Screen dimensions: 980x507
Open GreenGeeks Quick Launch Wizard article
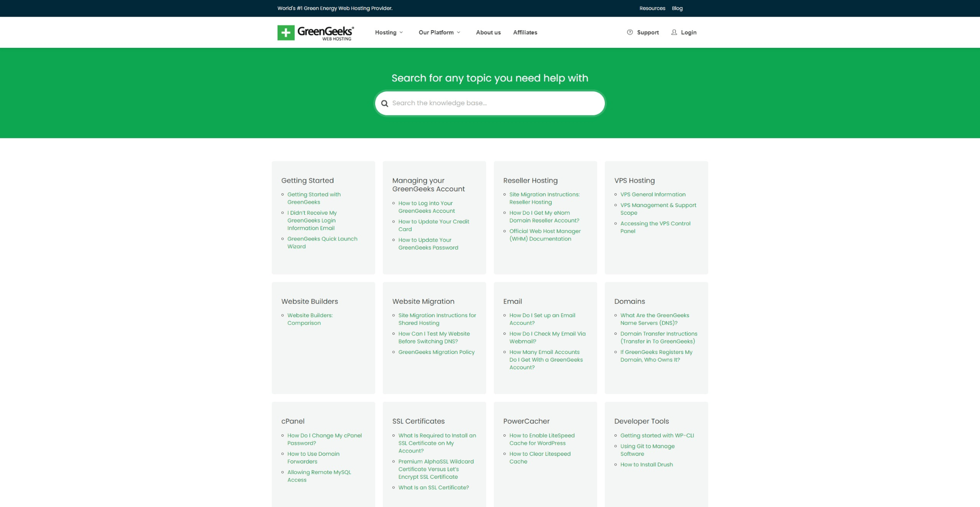(x=322, y=242)
